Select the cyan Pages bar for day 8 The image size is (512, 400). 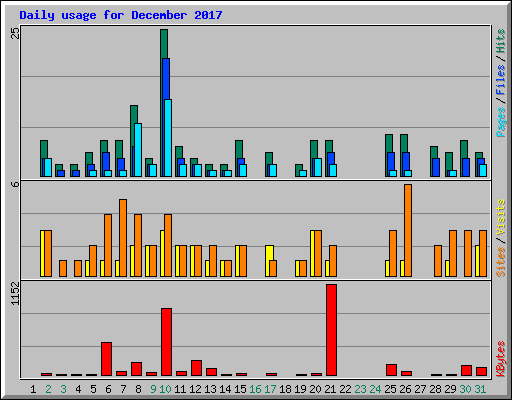click(138, 150)
